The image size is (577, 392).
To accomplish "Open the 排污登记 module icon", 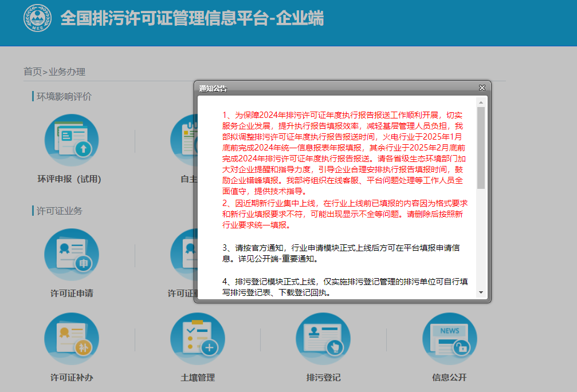I will pyautogui.click(x=323, y=338).
